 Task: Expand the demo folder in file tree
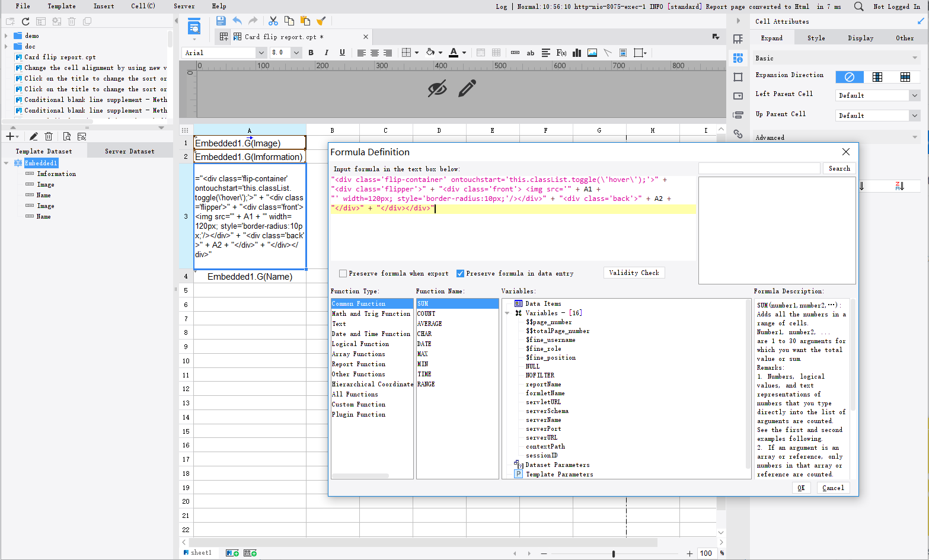[7, 36]
